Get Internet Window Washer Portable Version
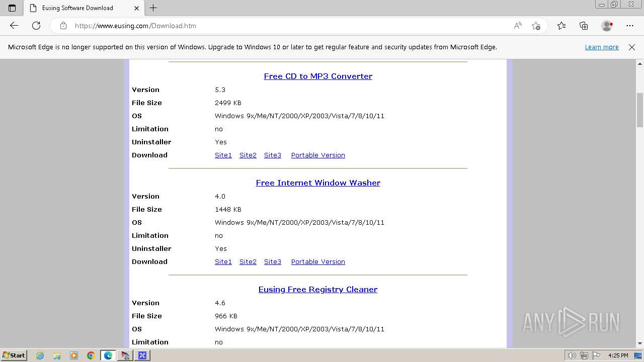Screen dimensions: 644x362 (x=318, y=262)
